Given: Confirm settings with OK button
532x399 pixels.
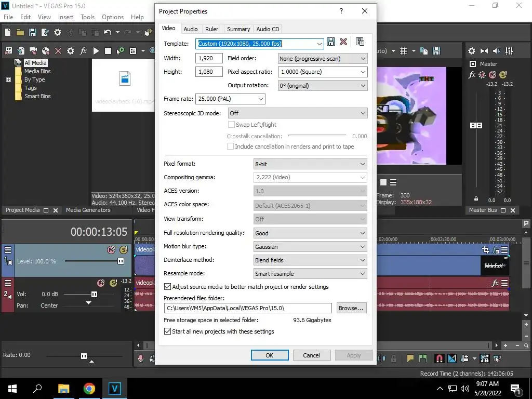Looking at the screenshot, I should pos(270,355).
